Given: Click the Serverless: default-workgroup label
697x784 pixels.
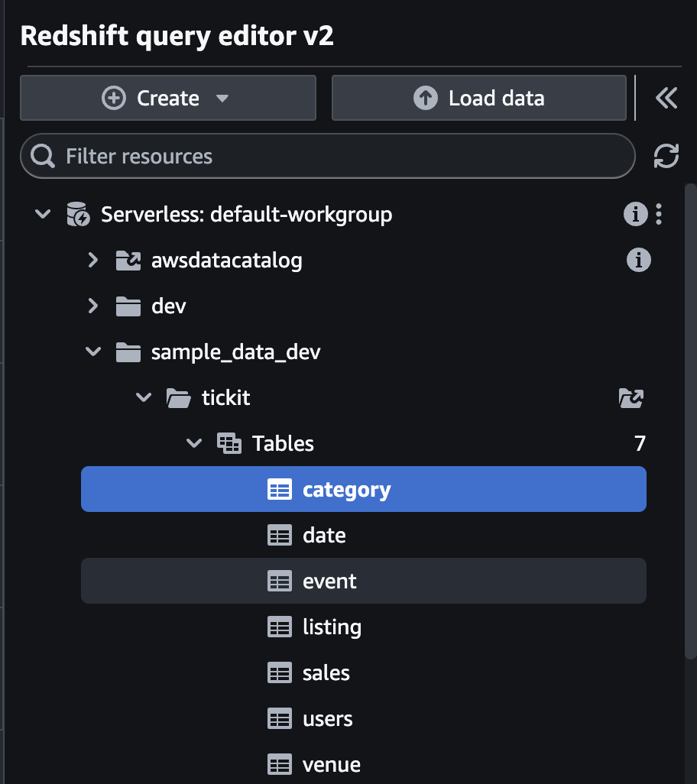Looking at the screenshot, I should 247,215.
